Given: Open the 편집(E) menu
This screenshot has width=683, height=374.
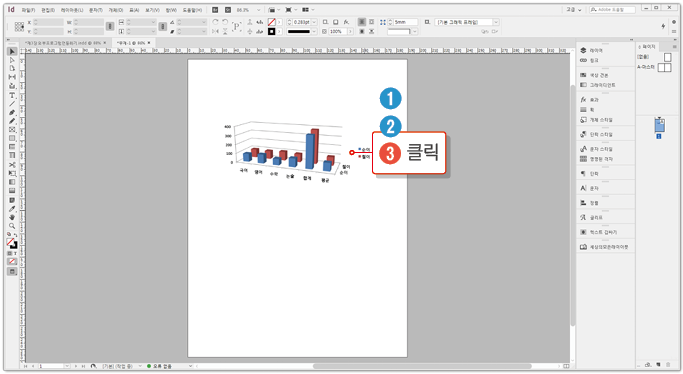Looking at the screenshot, I should coord(48,10).
